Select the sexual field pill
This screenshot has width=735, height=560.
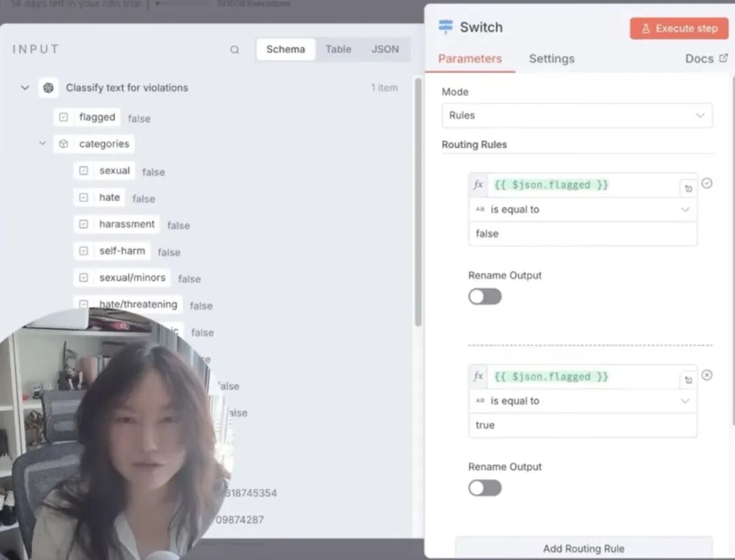[105, 171]
